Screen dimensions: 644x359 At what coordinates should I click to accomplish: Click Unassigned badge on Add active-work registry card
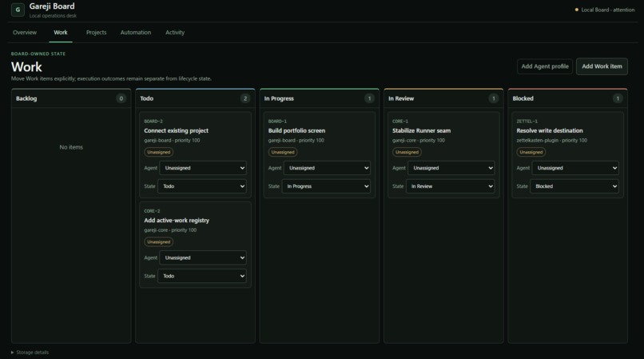[158, 241]
